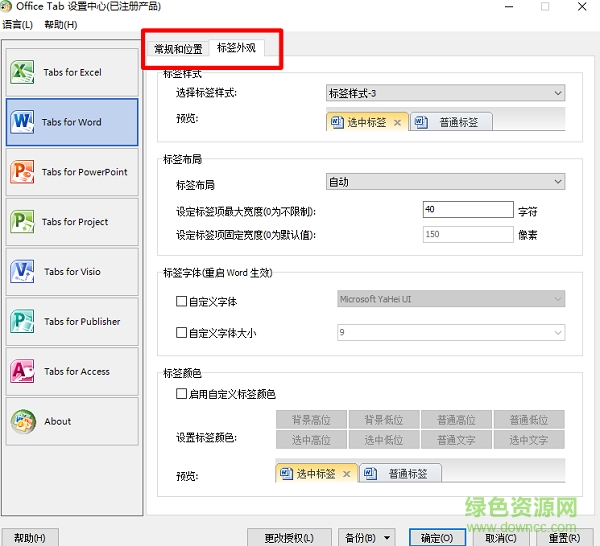The image size is (600, 546).
Task: Click the Excel icon in sidebar
Action: pos(22,72)
